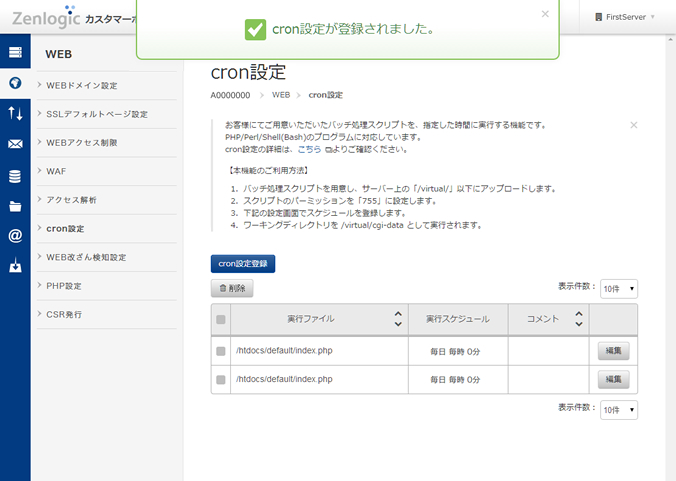Click the Zenlogic logo
Viewport: 676px width, 481px height.
(x=46, y=17)
